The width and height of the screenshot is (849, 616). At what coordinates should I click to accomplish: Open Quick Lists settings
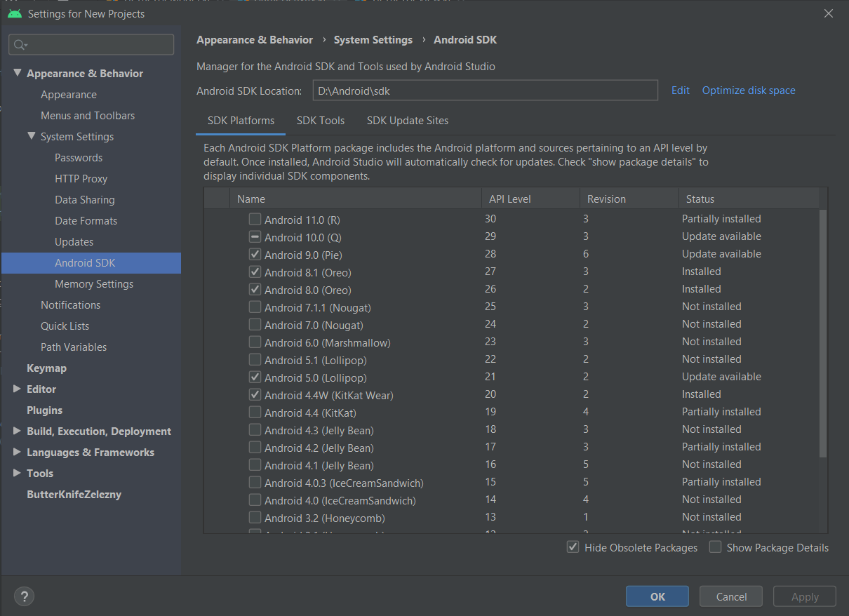65,326
